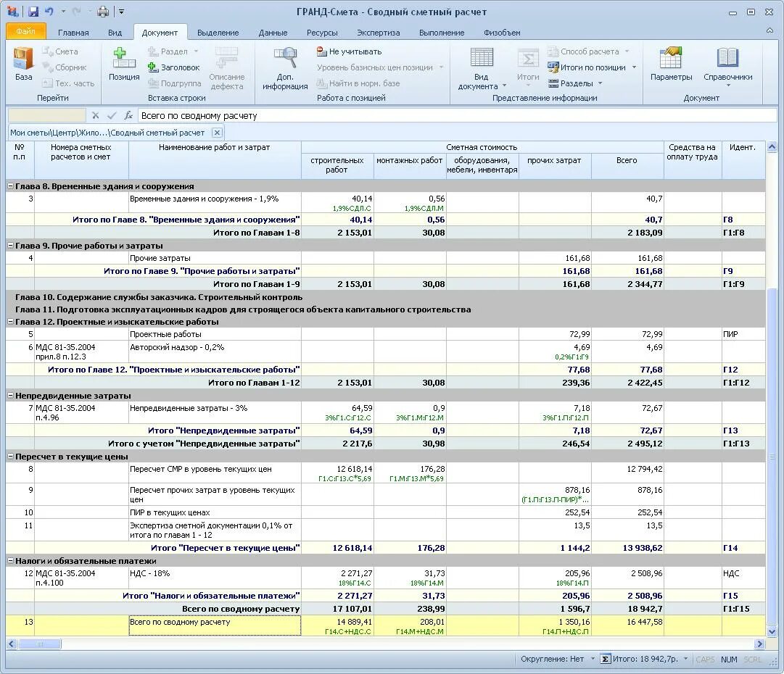Screen dimensions: 784x674
Task: Switch to Ресурсы ribbon tab
Action: (x=322, y=33)
